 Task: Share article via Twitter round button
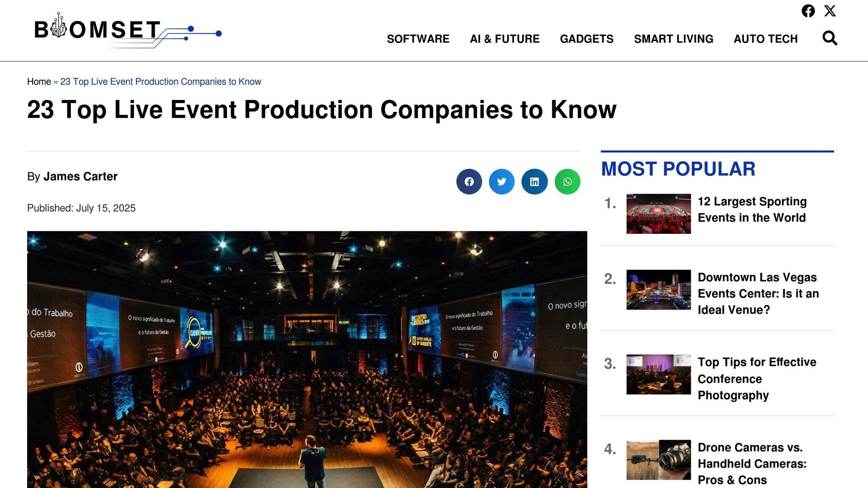pos(501,182)
